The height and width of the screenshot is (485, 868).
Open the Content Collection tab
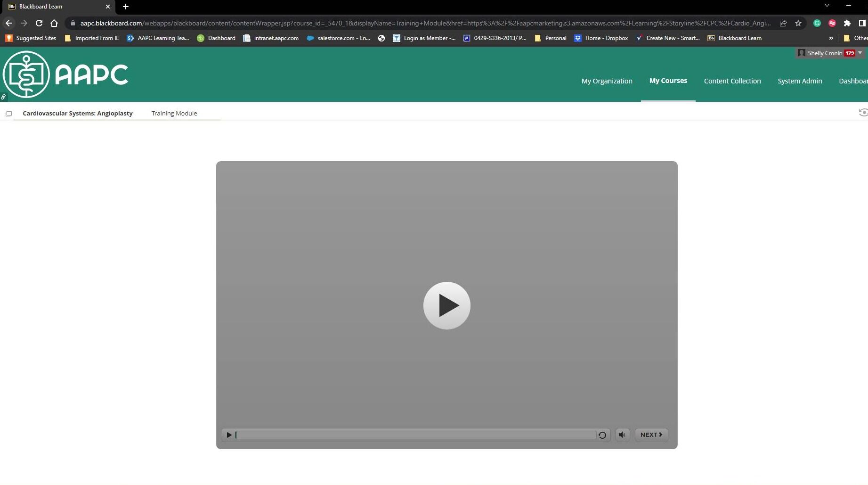coord(732,81)
